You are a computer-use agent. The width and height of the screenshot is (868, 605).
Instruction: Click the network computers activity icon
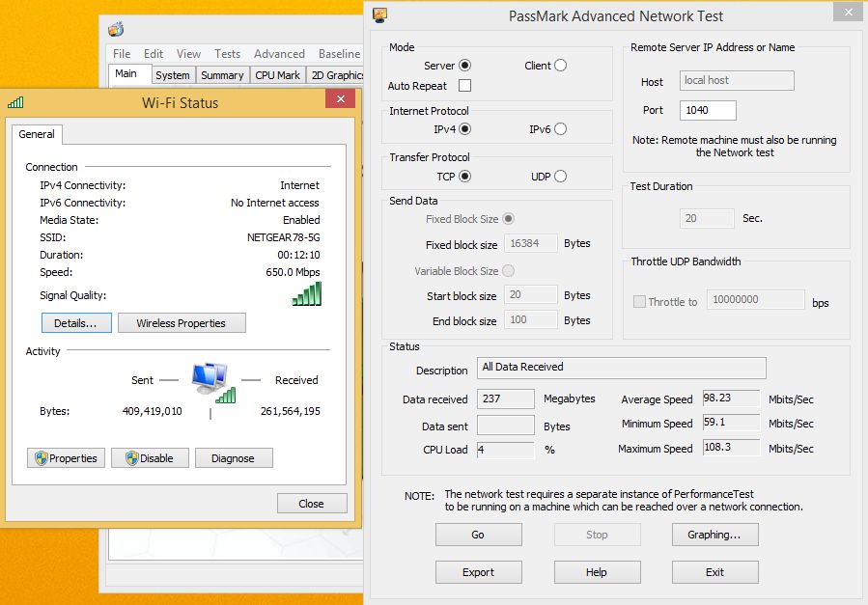(x=213, y=383)
